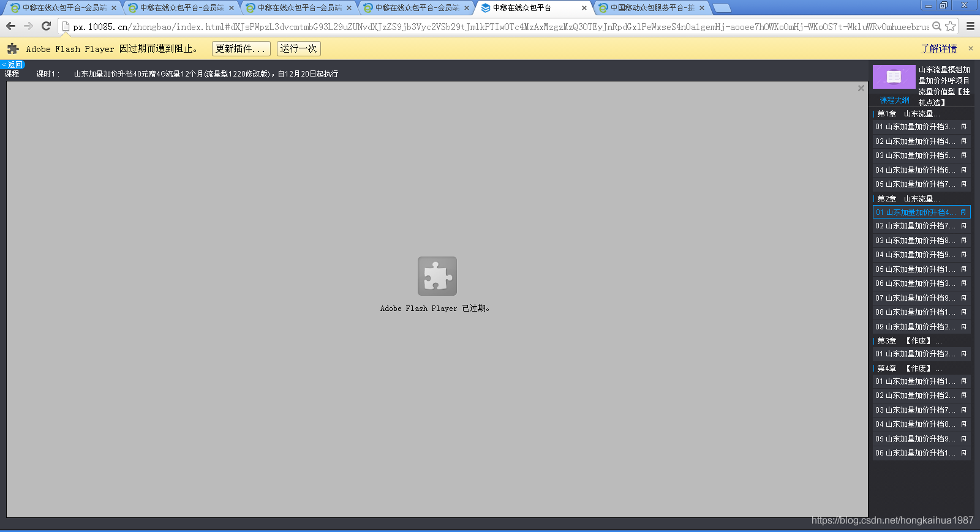The image size is (980, 532).
Task: Open chapter 4 lesson 02 山东加量加价升档2…
Action: (x=922, y=395)
